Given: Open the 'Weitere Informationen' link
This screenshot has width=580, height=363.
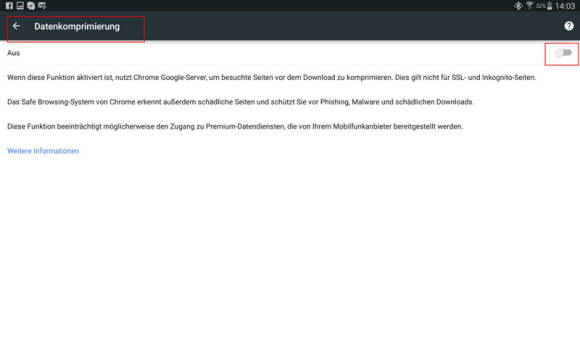Looking at the screenshot, I should pos(43,151).
